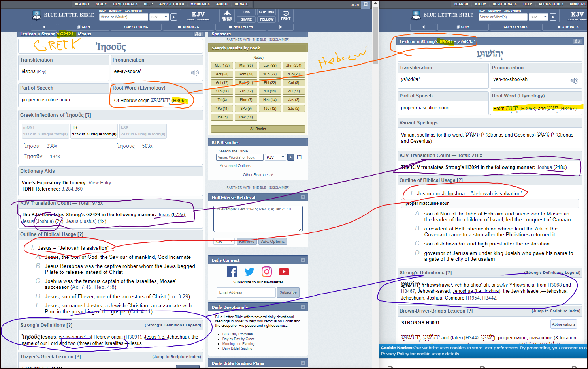Open the Instagram icon in Let's Connect
Screen dimensions: 588x369
pos(267,272)
